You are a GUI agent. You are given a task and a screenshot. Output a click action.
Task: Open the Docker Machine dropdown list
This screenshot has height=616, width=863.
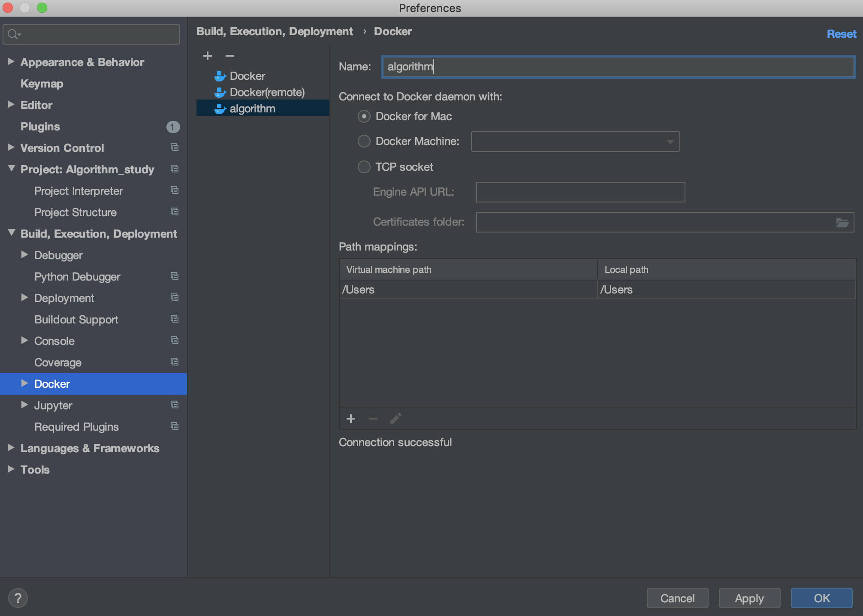point(670,142)
